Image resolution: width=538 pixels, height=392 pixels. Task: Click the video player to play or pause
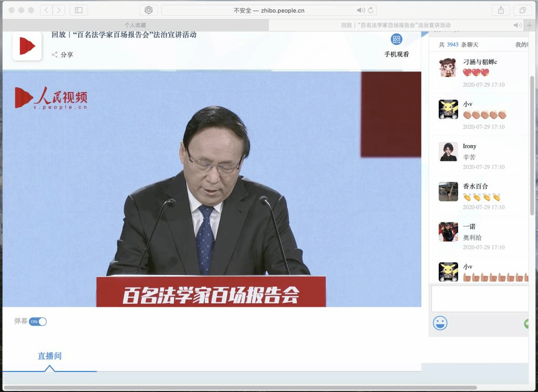pos(212,189)
